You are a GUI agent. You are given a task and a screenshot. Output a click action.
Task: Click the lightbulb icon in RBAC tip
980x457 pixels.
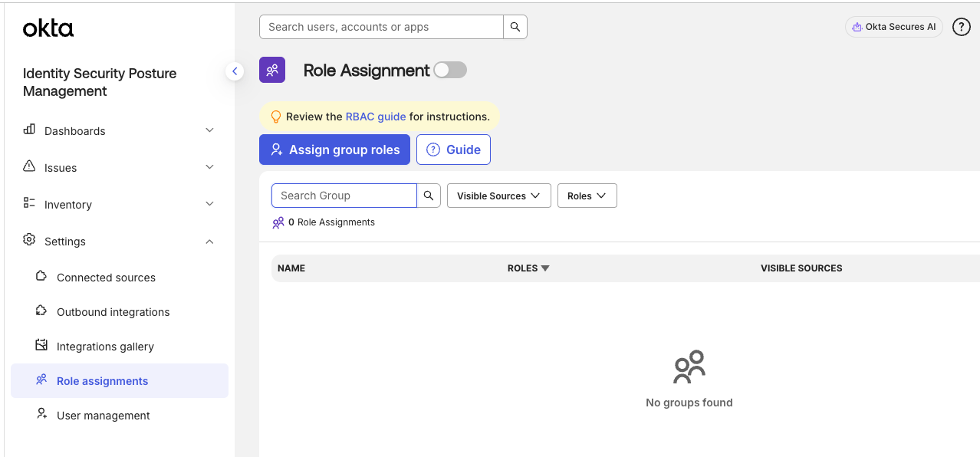pyautogui.click(x=276, y=117)
